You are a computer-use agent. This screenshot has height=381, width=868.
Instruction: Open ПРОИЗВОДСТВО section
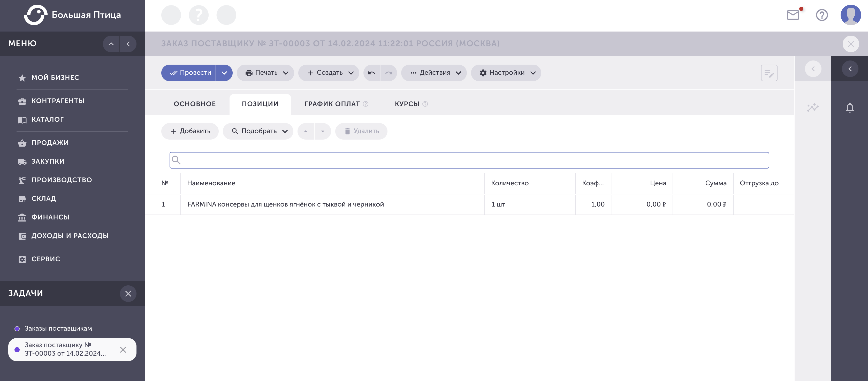(62, 180)
